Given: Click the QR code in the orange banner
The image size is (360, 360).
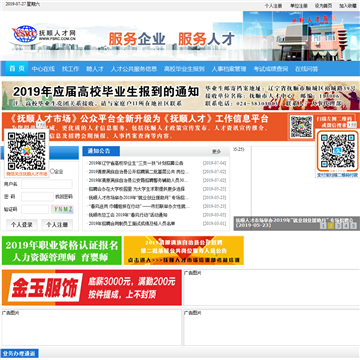Looking at the screenshot, I should (x=301, y=127).
